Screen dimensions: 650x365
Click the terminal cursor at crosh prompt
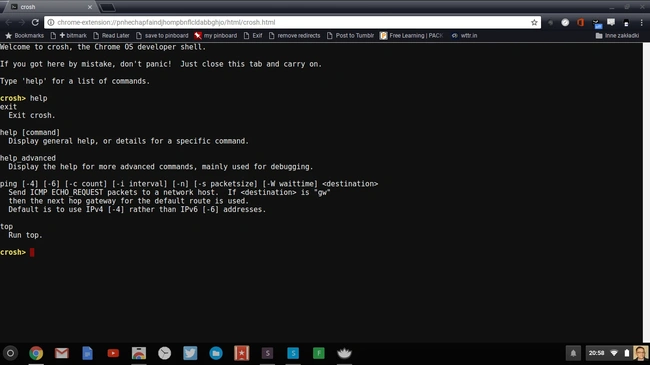32,252
